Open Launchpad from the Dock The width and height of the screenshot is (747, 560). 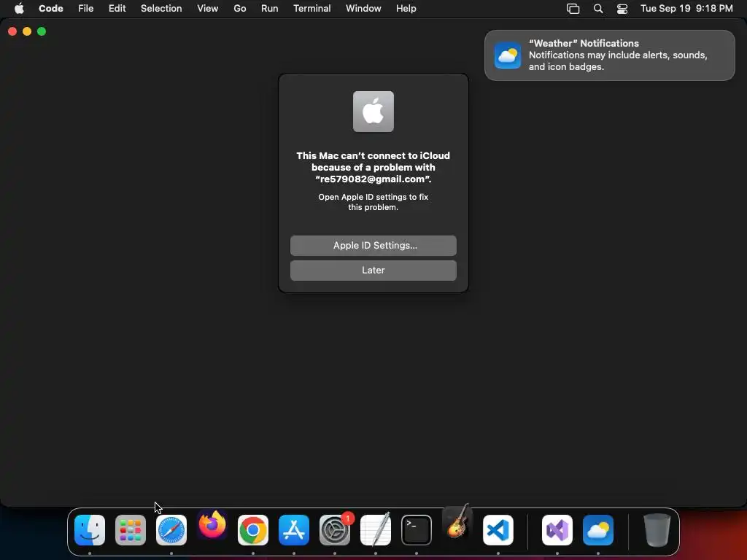131,530
